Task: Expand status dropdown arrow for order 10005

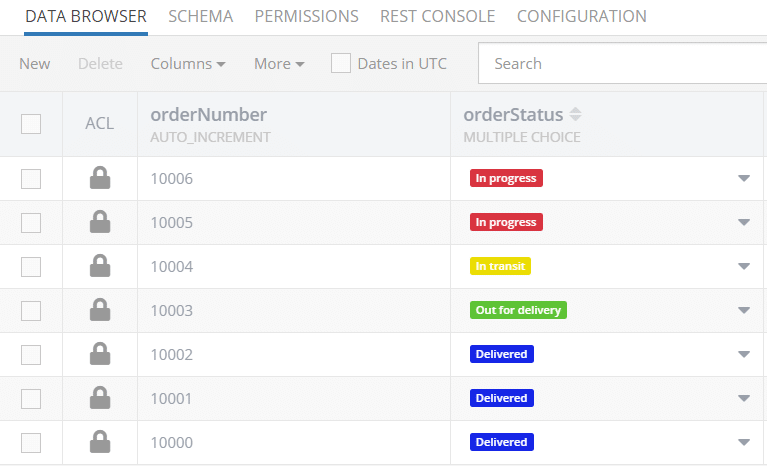Action: (744, 222)
